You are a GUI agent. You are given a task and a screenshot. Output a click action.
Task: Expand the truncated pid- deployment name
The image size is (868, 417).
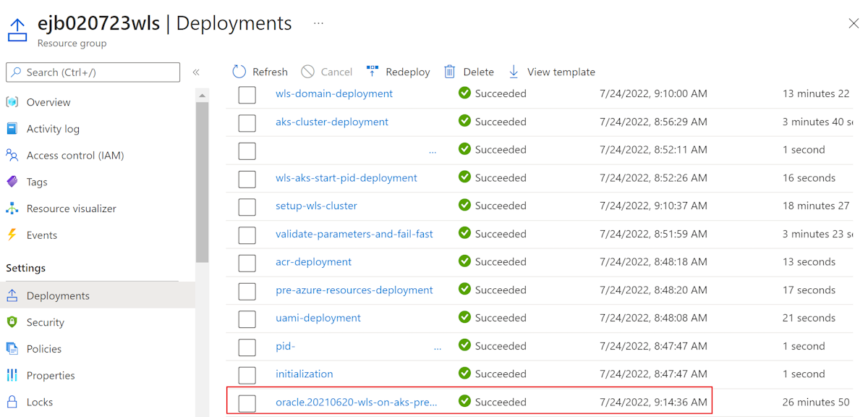[437, 347]
